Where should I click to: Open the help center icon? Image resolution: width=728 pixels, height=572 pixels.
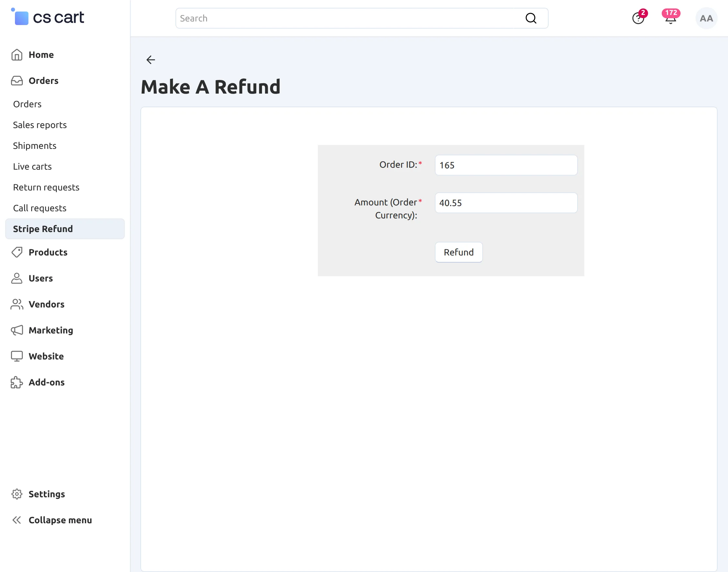pyautogui.click(x=638, y=18)
